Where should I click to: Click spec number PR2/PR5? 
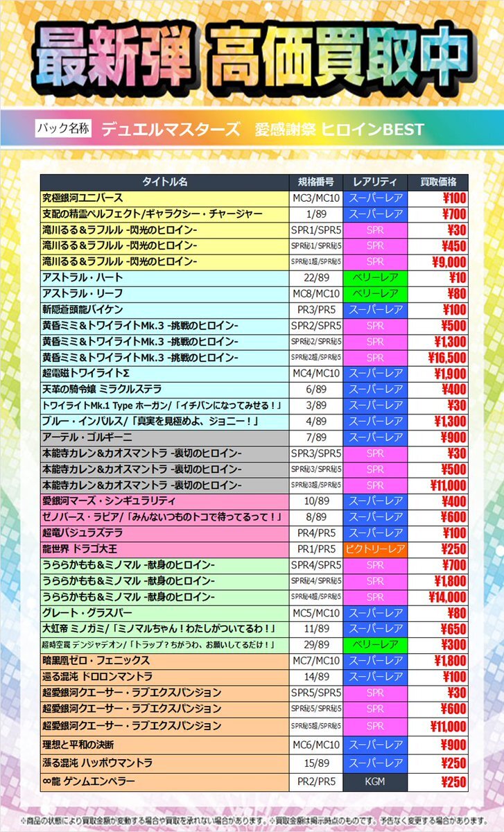click(x=315, y=782)
